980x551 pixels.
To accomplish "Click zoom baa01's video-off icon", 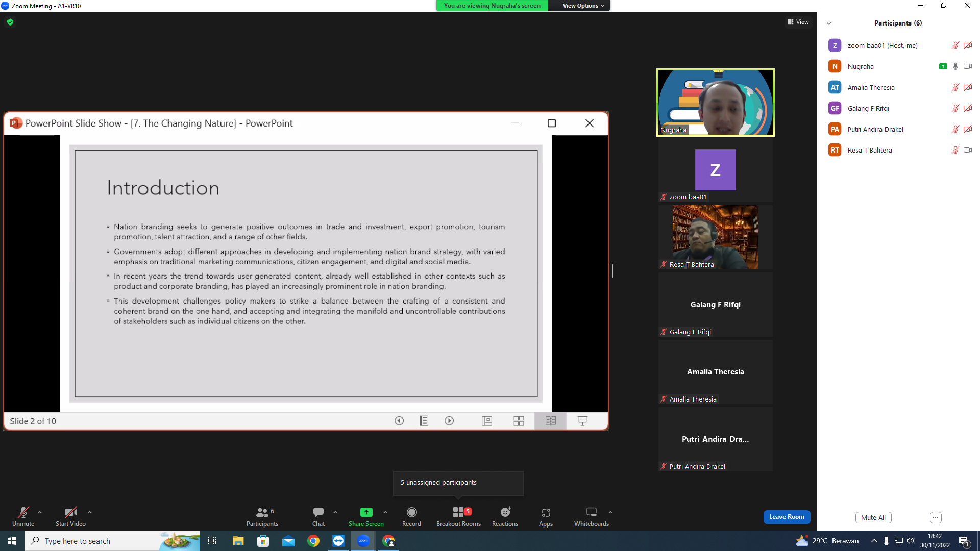I will click(968, 45).
